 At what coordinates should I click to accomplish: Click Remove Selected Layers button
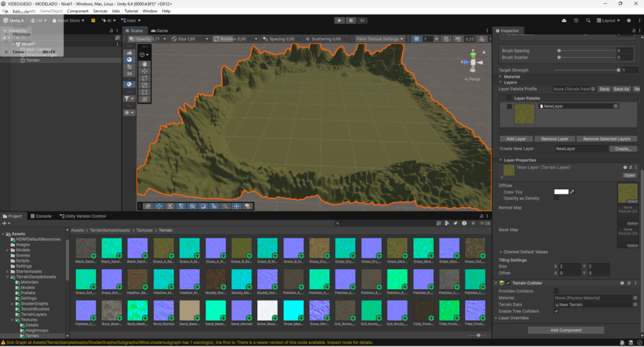click(607, 139)
